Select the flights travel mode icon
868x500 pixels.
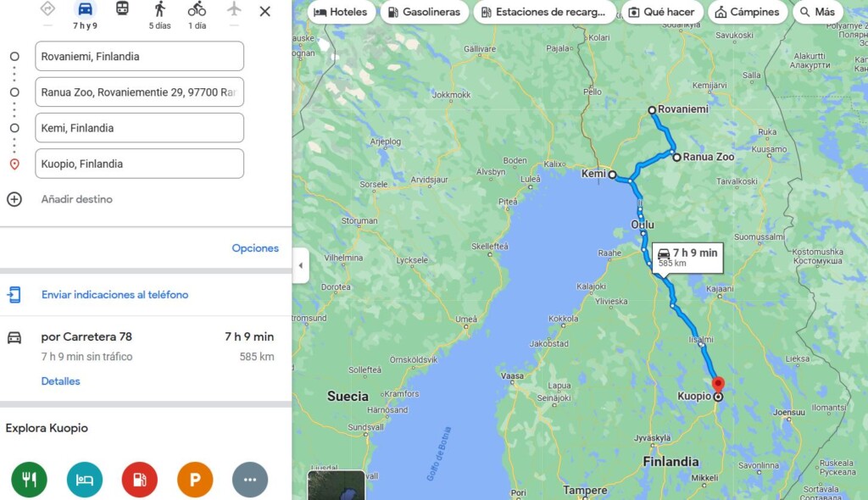(234, 8)
